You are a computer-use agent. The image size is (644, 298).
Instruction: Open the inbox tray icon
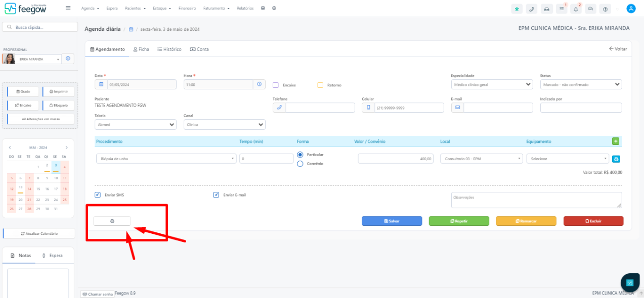(546, 9)
